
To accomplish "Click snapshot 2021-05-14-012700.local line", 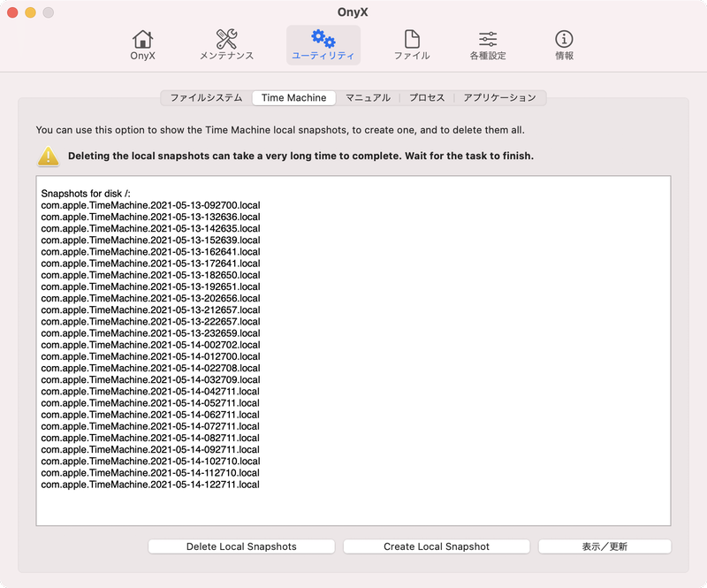I will [x=150, y=356].
